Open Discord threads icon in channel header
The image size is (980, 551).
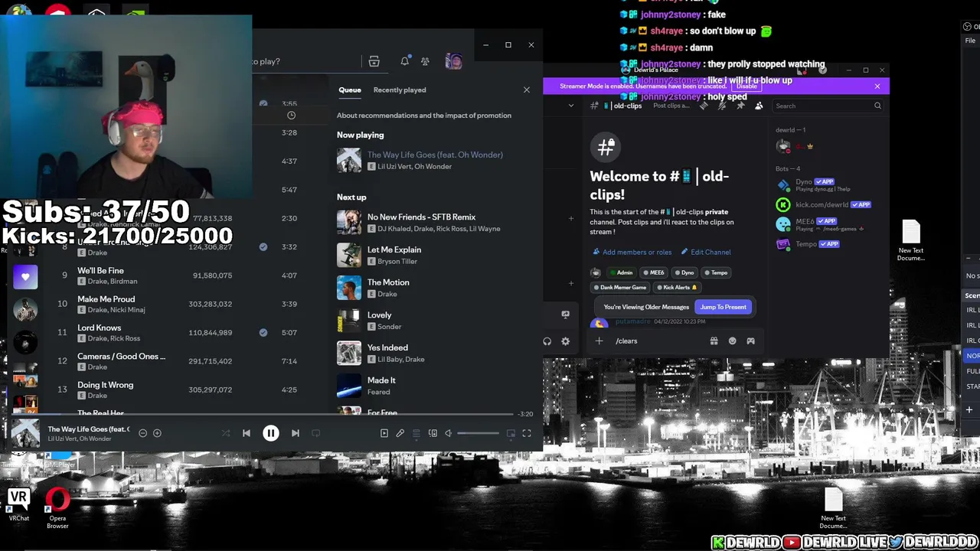704,106
